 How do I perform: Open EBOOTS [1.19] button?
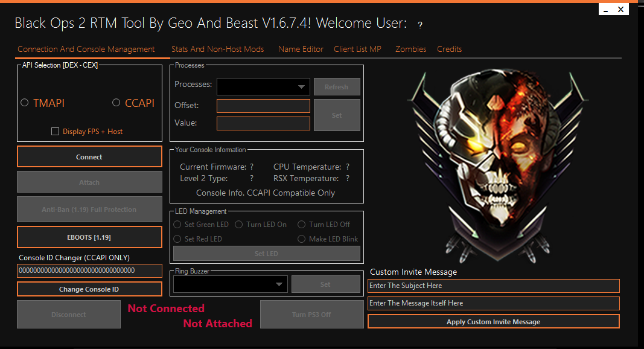click(89, 237)
